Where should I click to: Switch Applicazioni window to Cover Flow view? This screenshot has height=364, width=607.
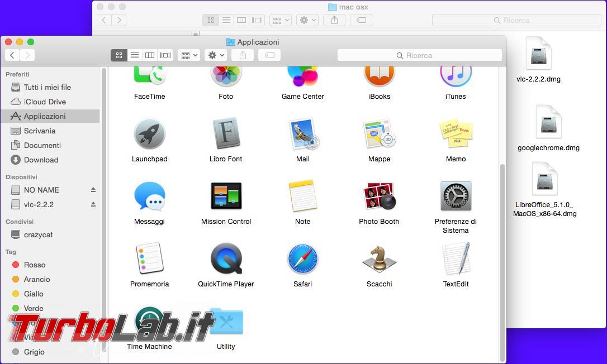point(165,55)
